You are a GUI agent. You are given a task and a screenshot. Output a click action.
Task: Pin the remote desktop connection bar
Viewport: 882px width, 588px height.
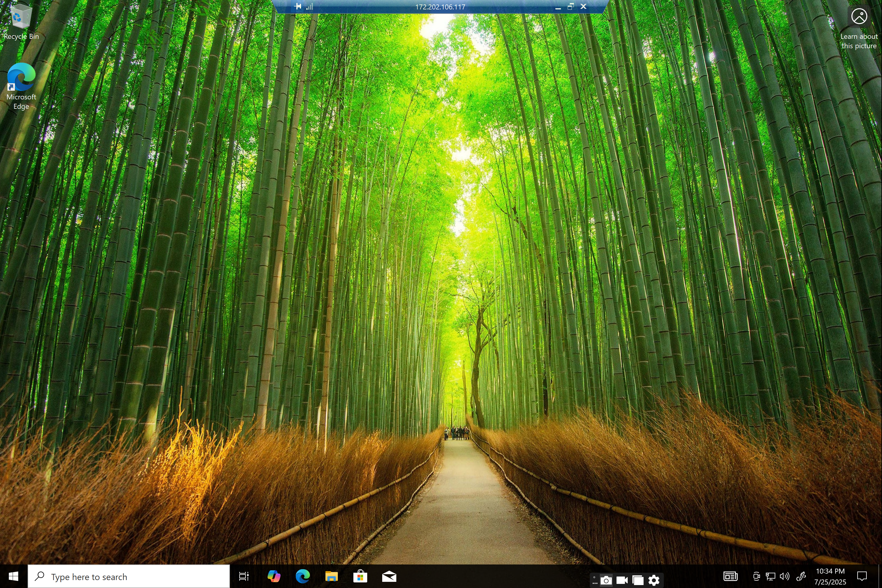point(298,6)
